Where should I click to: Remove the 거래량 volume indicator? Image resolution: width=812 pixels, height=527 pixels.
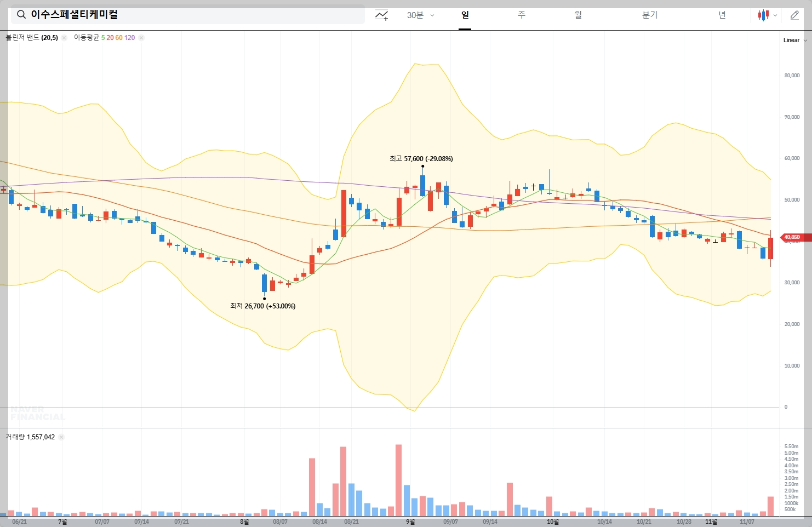[x=61, y=437]
